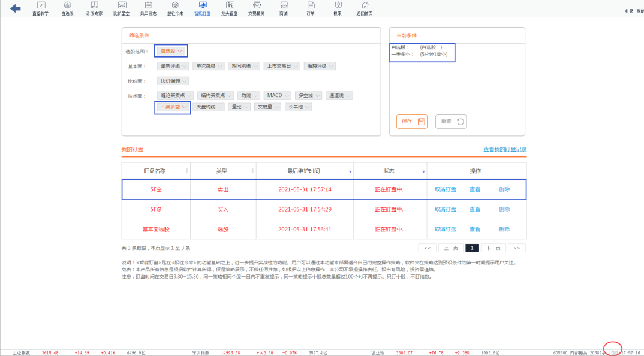Open the 订单 orders icon

click(x=310, y=8)
